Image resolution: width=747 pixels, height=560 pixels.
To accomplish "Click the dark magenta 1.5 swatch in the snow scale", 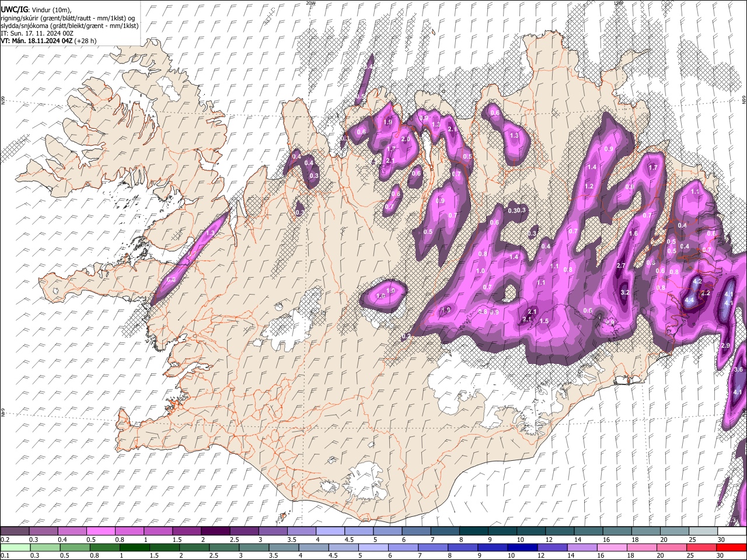I will 186,531.
